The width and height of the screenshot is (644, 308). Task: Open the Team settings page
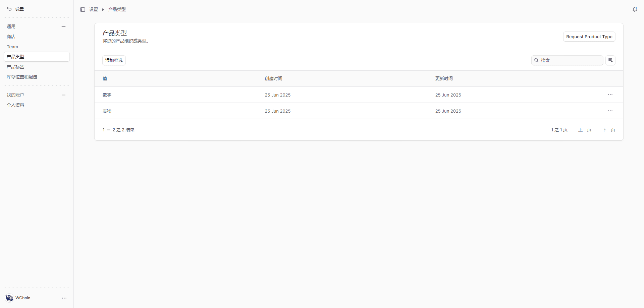click(x=12, y=47)
